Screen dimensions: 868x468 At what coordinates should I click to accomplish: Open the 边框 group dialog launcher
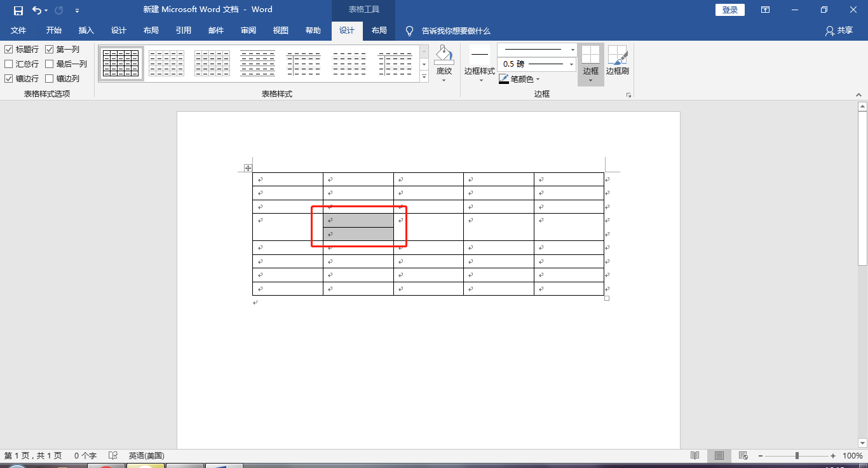tap(628, 95)
